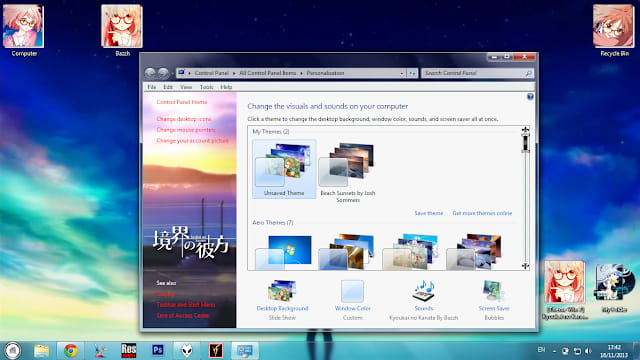This screenshot has height=360, width=640.
Task: Select Beach Sunsets by Josh Sommers theme
Action: tap(348, 172)
